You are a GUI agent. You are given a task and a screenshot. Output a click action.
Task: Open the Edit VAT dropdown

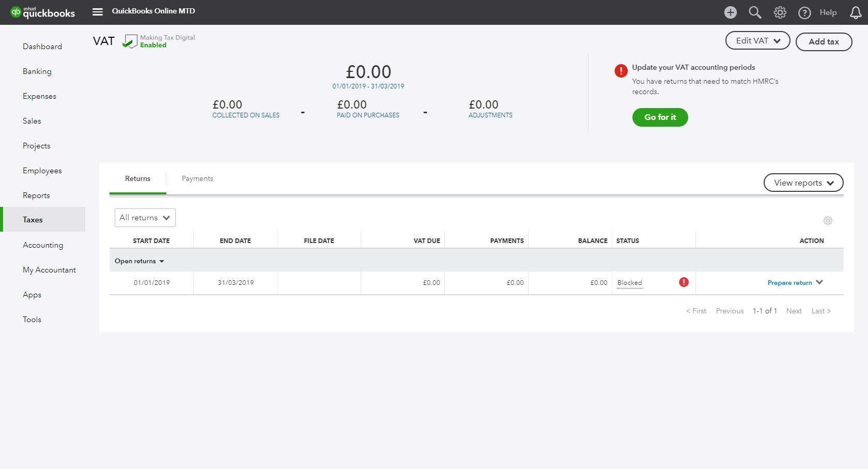758,40
